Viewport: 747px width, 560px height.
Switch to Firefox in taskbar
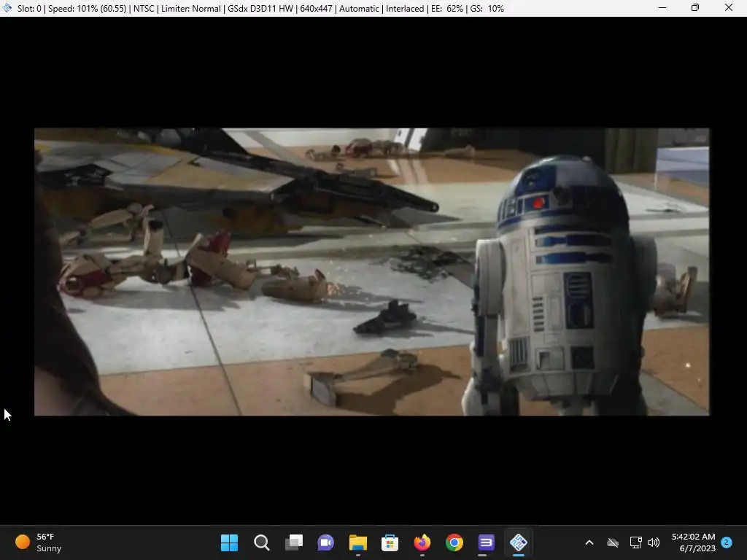tap(422, 542)
